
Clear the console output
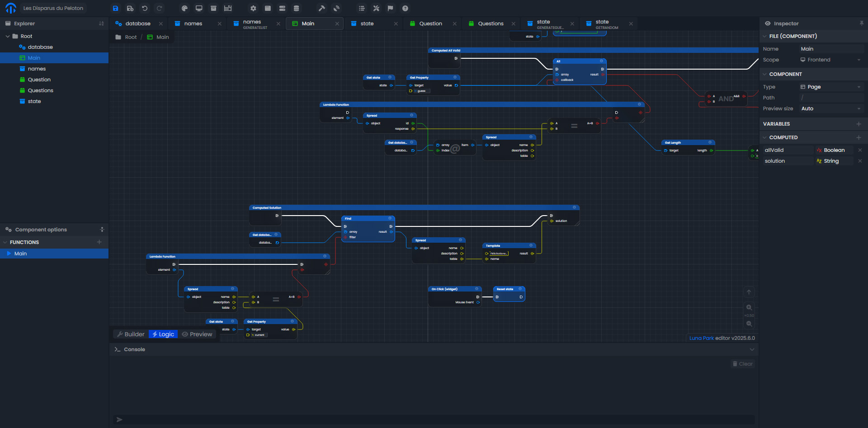(x=743, y=364)
